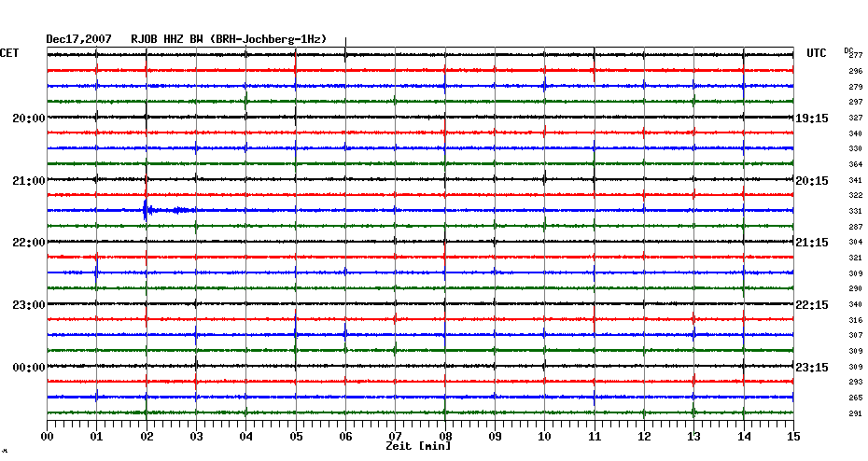This screenshot has height=461, width=868.
Task: Select DC value 307
Action: (856, 335)
